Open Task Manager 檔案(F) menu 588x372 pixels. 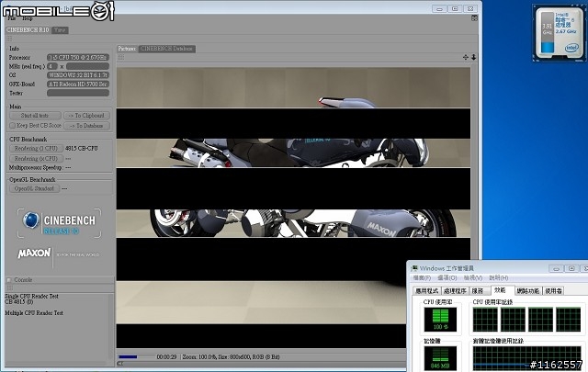[x=422, y=278]
